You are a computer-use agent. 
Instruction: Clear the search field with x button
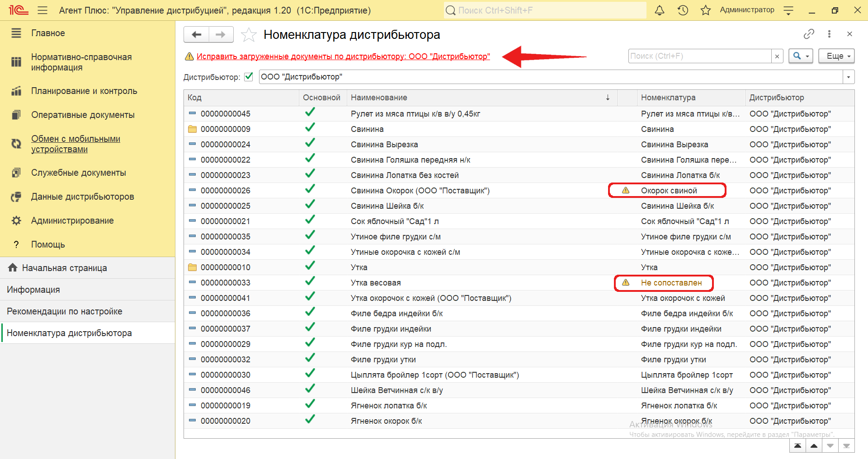pyautogui.click(x=777, y=56)
